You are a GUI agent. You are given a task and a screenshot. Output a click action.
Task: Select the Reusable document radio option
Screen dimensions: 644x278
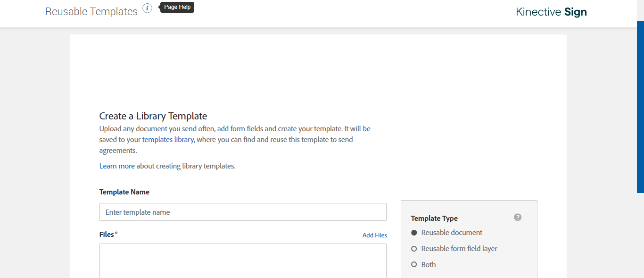[x=414, y=233]
